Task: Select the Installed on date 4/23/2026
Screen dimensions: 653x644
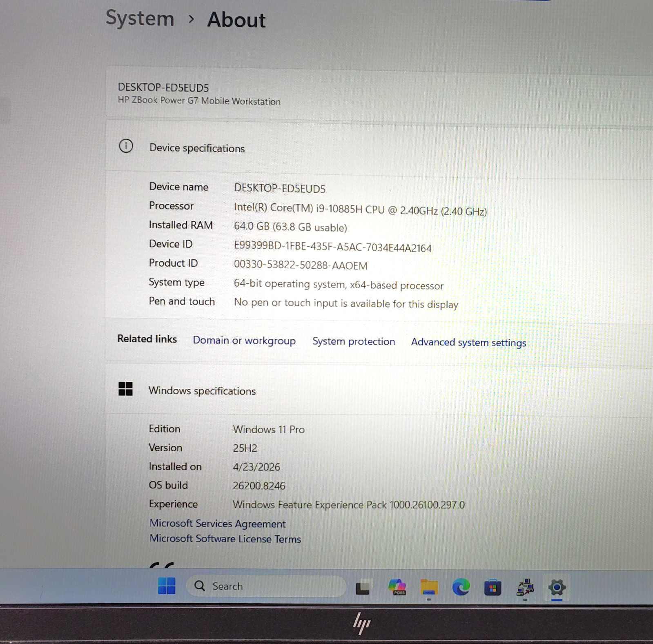Action: pyautogui.click(x=256, y=467)
